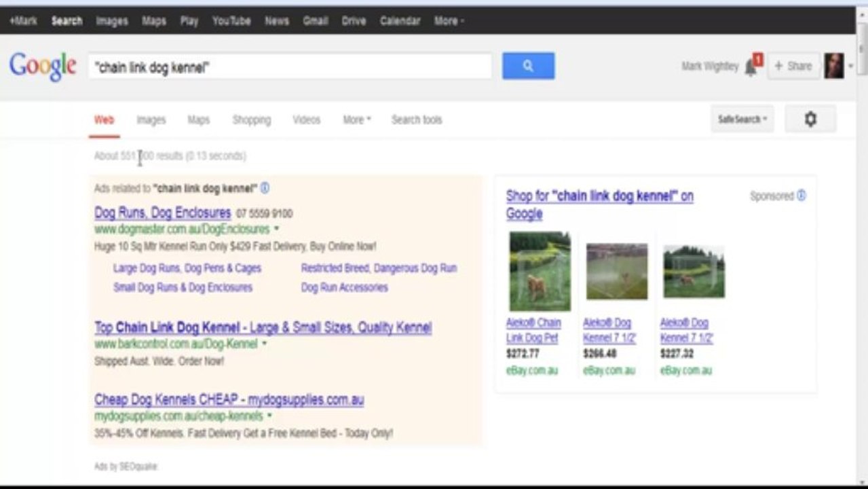The width and height of the screenshot is (868, 489).
Task: Open Dog Run Accessories link
Action: [345, 287]
